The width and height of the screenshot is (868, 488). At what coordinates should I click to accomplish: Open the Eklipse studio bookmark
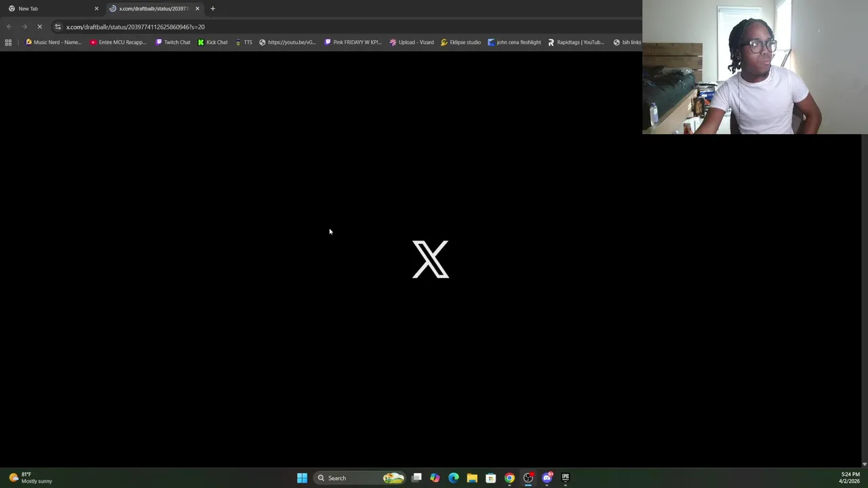tap(460, 42)
